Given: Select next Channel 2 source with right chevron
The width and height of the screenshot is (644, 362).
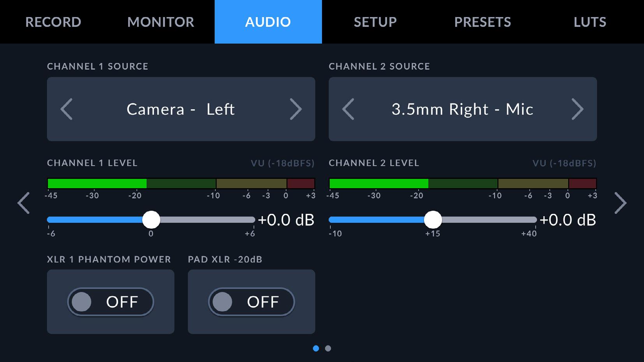Looking at the screenshot, I should click(577, 109).
